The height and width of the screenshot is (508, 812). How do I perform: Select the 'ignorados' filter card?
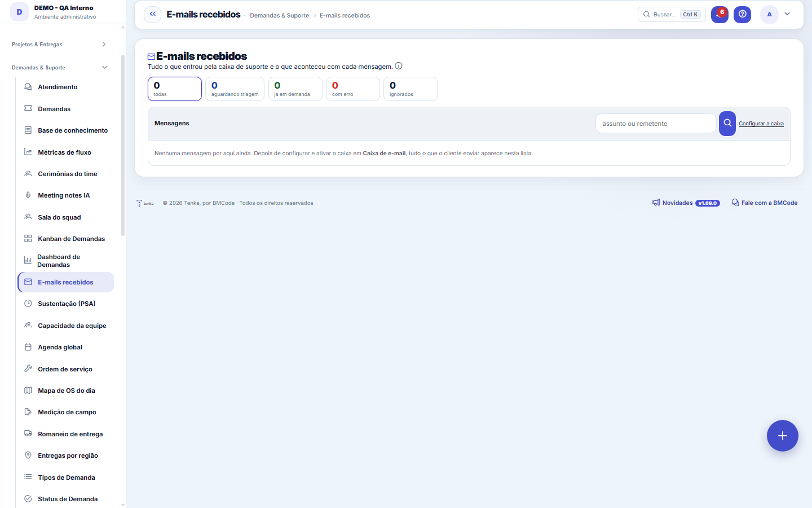click(x=411, y=89)
